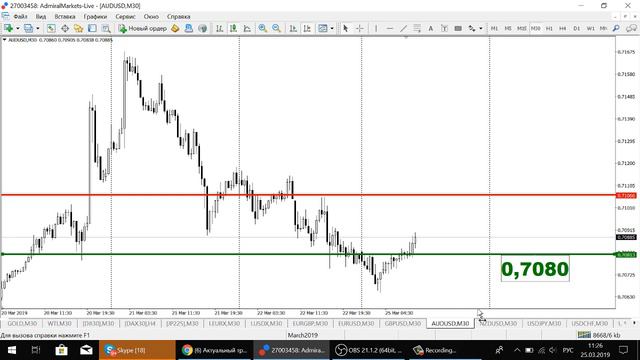Viewport: 640px width, 360px height.
Task: Open the Графики menu
Action: [x=95, y=17]
